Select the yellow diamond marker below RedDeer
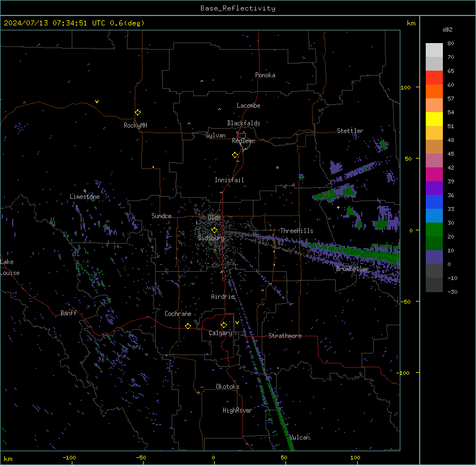The height and width of the screenshot is (465, 476). point(235,155)
